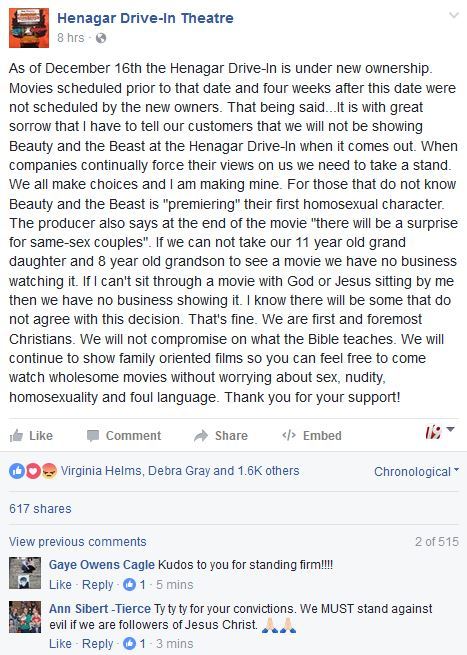Screen dimensions: 467x655
Task: Click the Share arrow icon
Action: pyautogui.click(x=201, y=436)
